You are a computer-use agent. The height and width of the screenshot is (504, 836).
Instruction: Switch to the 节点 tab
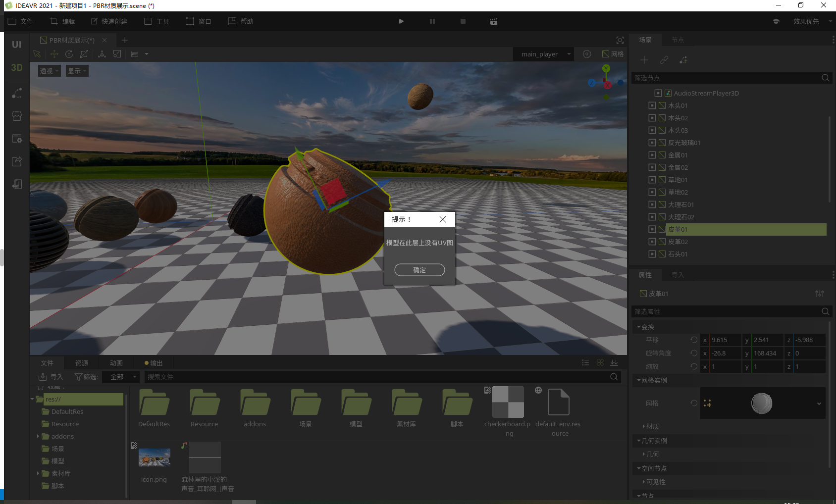(x=678, y=40)
